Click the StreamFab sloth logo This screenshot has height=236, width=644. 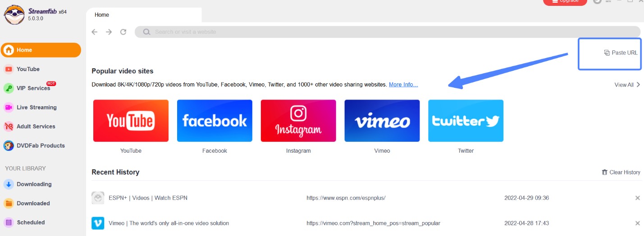(x=14, y=14)
